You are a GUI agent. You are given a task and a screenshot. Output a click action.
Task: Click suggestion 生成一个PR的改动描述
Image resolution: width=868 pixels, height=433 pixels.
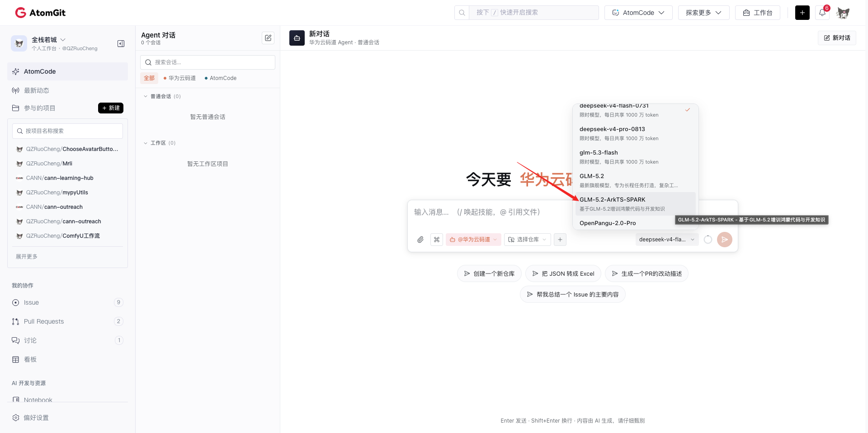(x=646, y=273)
